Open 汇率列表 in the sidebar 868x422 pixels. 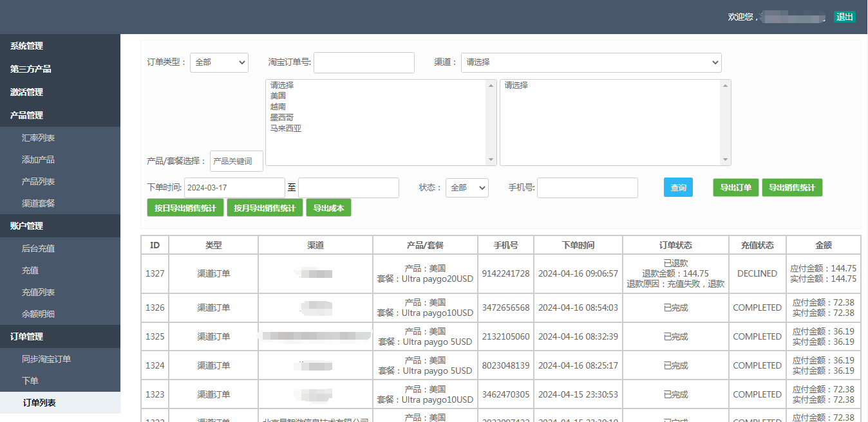[38, 138]
